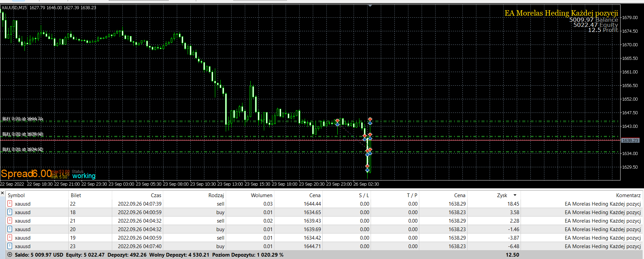Sort orders by the Symbol column header
Screen dimensions: 644x259
pyautogui.click(x=16, y=195)
